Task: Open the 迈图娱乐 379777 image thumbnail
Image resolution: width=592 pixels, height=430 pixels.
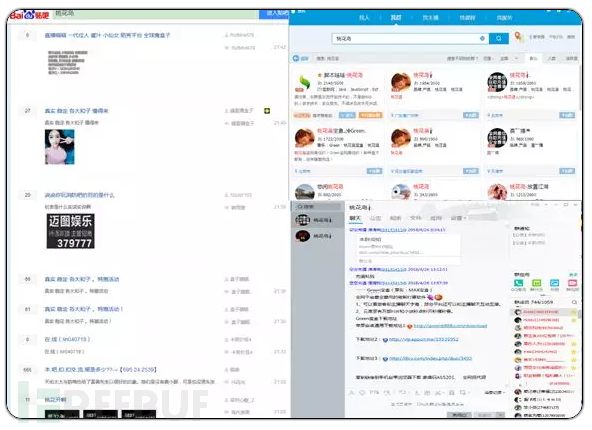Action: pyautogui.click(x=71, y=231)
